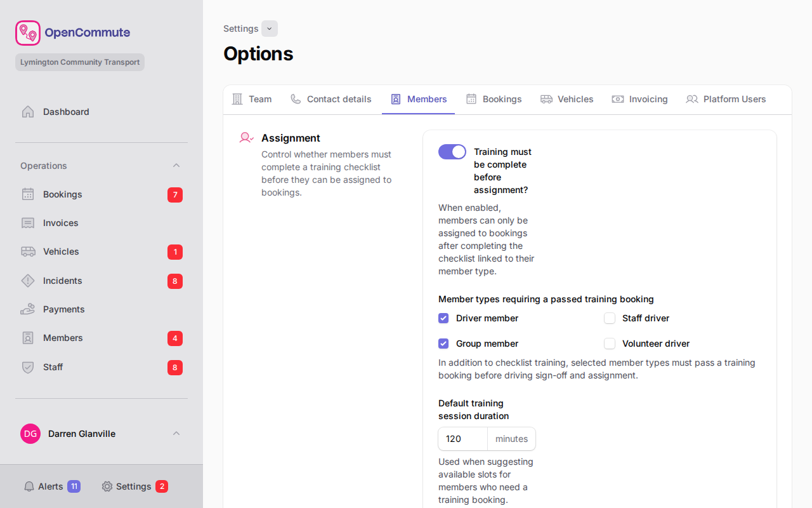This screenshot has width=812, height=508.
Task: Open Alerts in the footer
Action: 52,486
